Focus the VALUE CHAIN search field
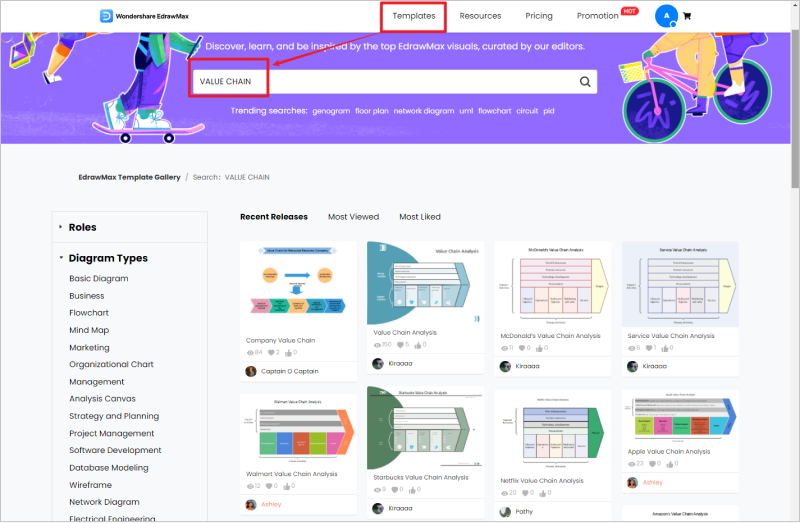Image resolution: width=800 pixels, height=523 pixels. 393,82
